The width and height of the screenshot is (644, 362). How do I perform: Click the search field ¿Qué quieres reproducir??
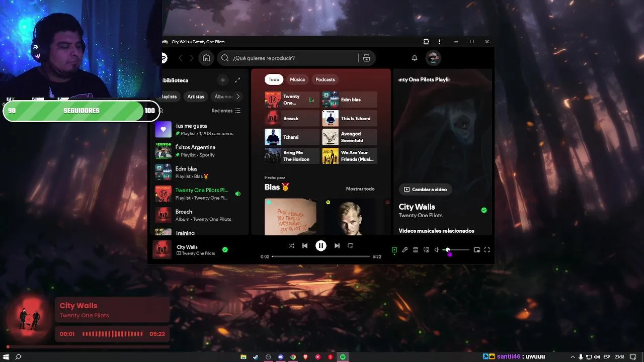tap(294, 58)
